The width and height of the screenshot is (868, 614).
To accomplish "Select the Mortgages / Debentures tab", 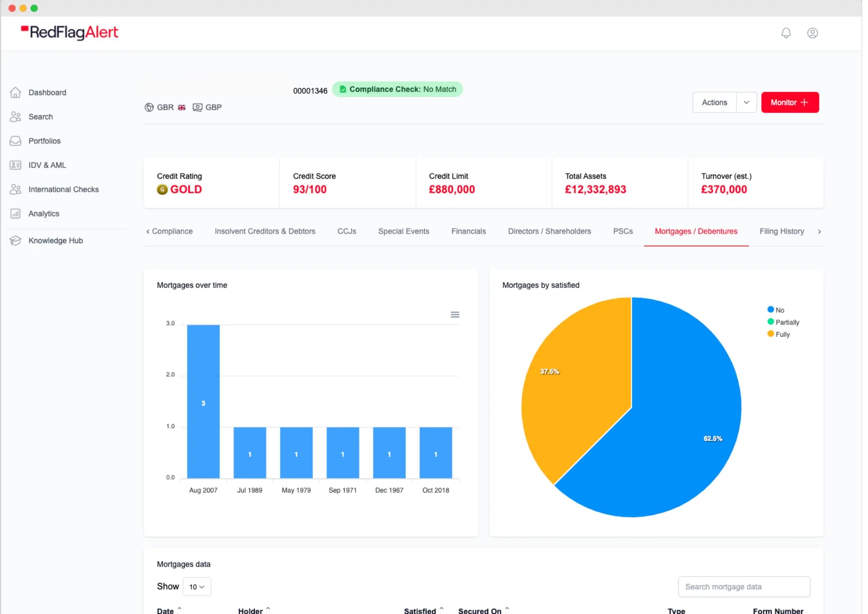I will (696, 231).
